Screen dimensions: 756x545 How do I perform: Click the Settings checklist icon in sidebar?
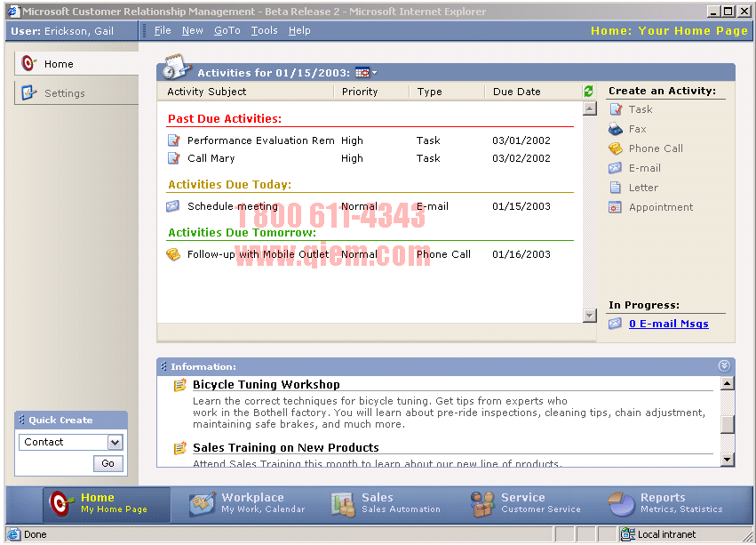tap(28, 92)
